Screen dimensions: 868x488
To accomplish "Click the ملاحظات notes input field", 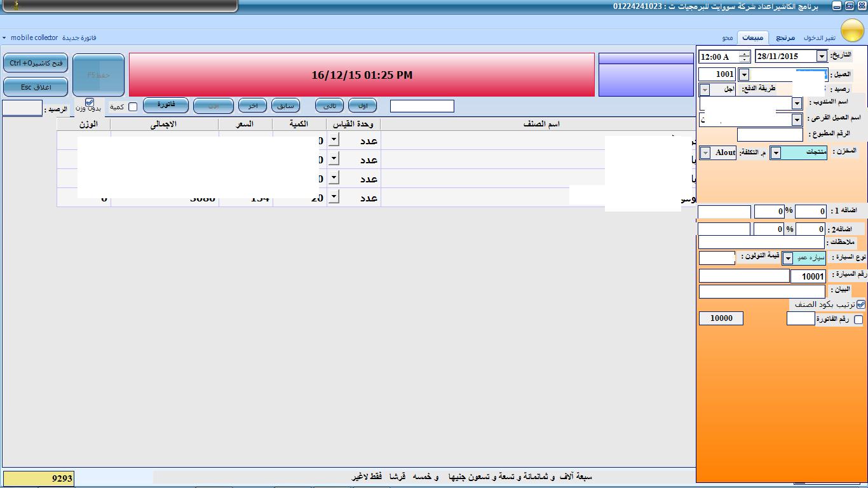I will tap(761, 242).
